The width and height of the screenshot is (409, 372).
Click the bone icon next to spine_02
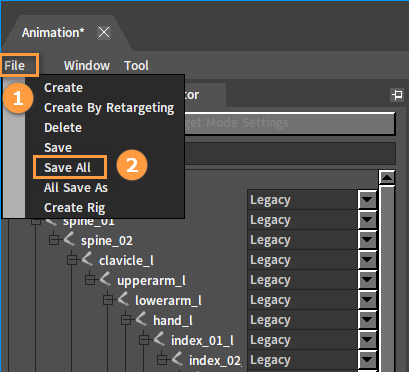69,239
